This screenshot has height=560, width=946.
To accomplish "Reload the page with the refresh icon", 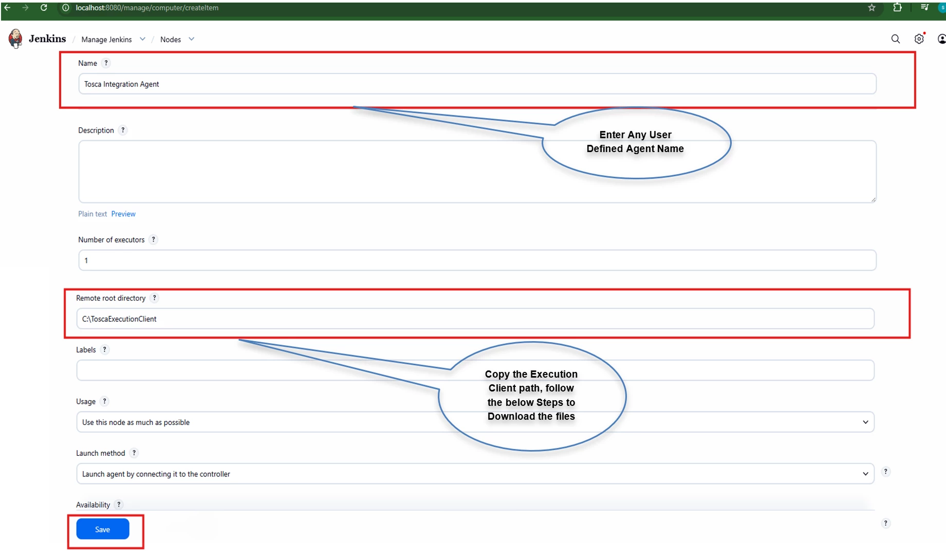I will (x=44, y=8).
